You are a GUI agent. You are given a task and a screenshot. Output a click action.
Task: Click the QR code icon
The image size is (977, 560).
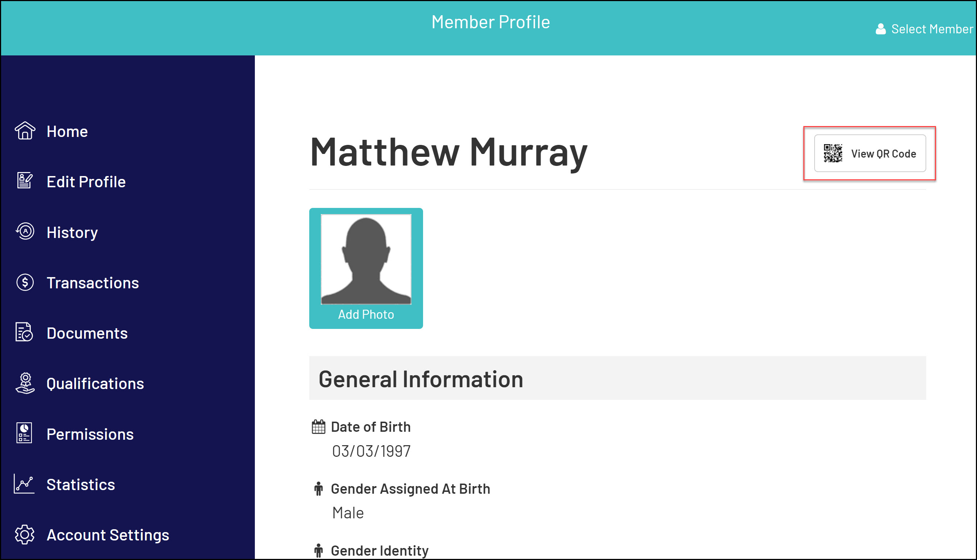(833, 154)
